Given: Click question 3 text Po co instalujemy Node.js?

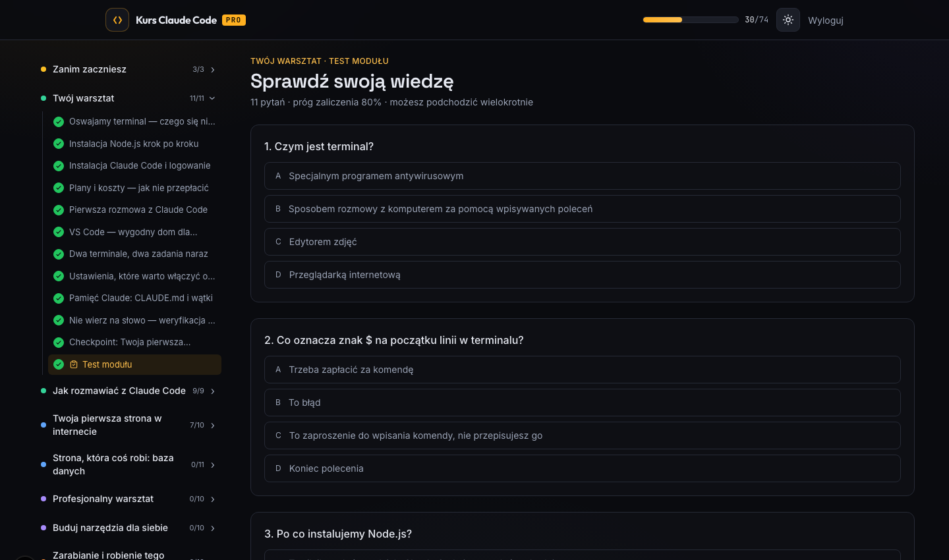Looking at the screenshot, I should pos(338,534).
